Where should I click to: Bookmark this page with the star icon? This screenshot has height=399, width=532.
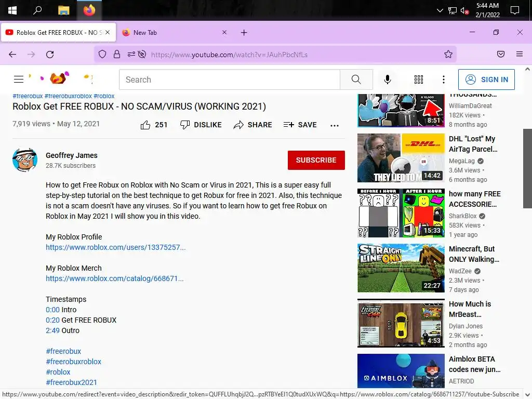click(448, 54)
